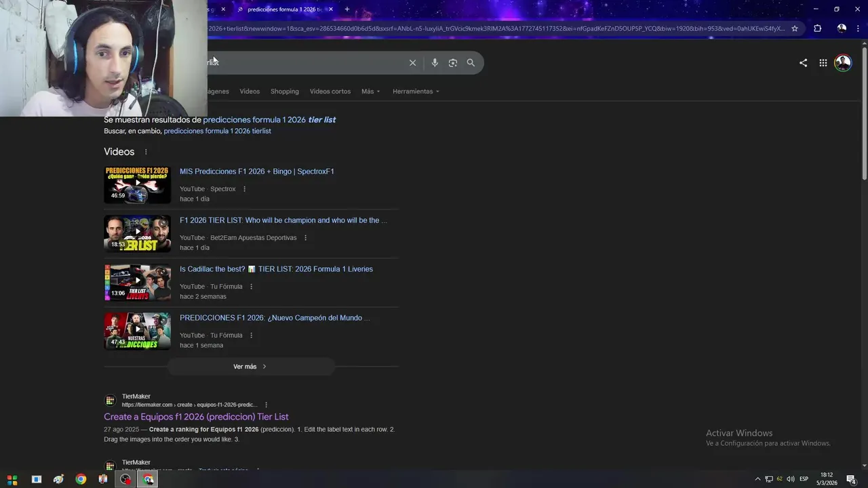The width and height of the screenshot is (868, 488).
Task: Play the 13:06 Tier List Liveries thumbnail
Action: 137,283
